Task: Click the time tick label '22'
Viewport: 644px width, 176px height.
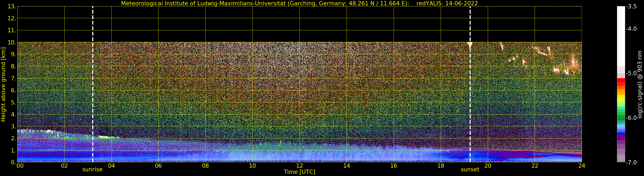Action: (535, 166)
